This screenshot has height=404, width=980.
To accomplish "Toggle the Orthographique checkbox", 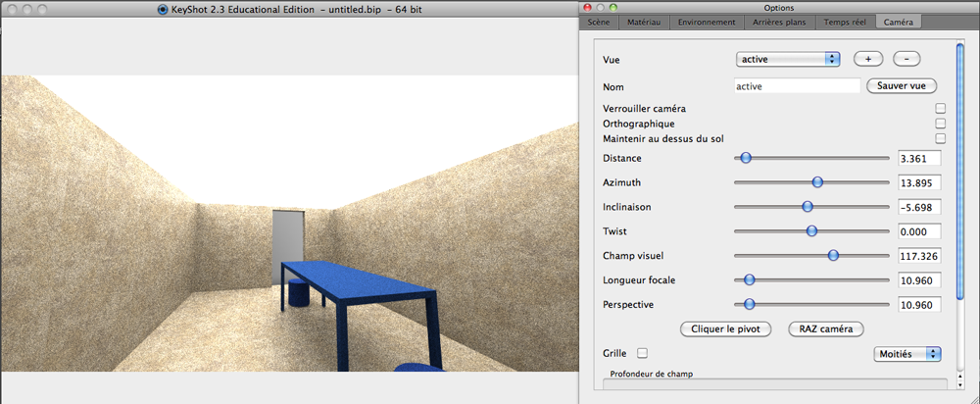I will (940, 124).
